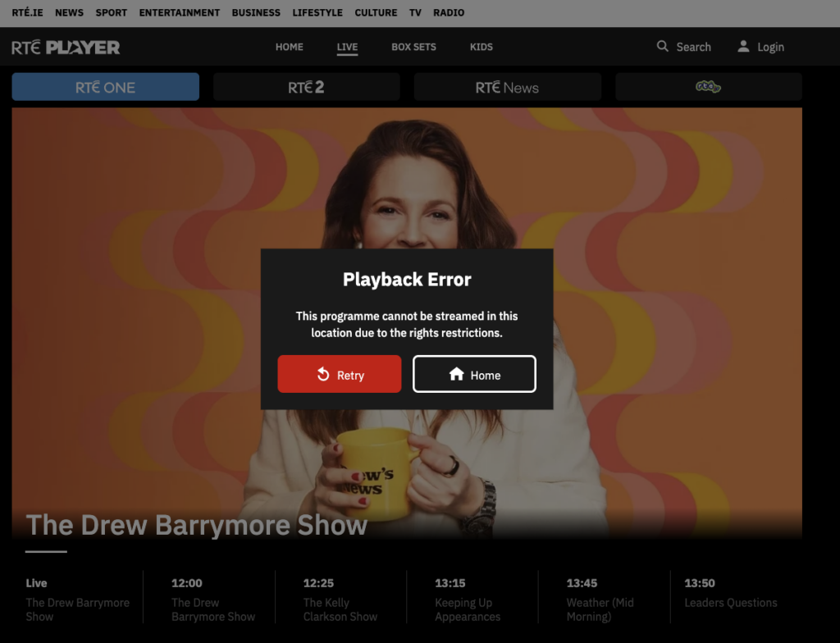Go to BUSINESS in top bar
The width and height of the screenshot is (840, 643).
(x=256, y=12)
